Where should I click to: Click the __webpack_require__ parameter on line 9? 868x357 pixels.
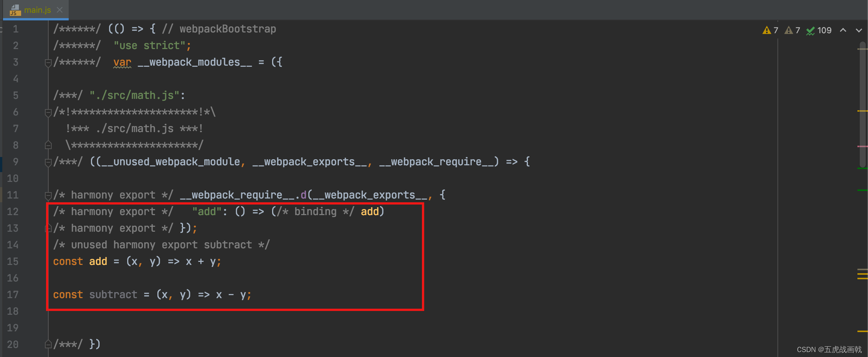point(436,162)
